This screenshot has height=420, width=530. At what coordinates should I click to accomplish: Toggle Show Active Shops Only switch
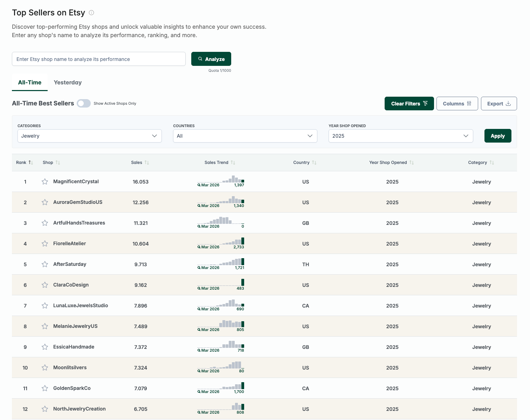click(x=84, y=103)
